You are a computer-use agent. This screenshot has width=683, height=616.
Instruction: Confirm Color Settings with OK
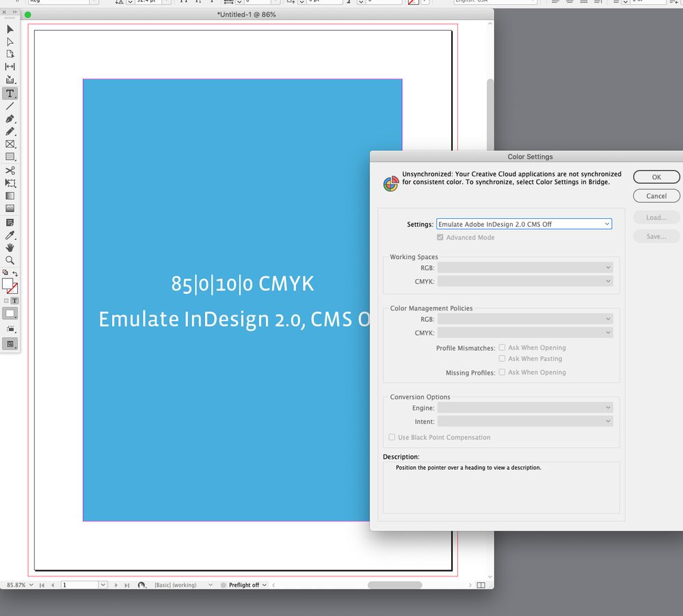coord(656,177)
